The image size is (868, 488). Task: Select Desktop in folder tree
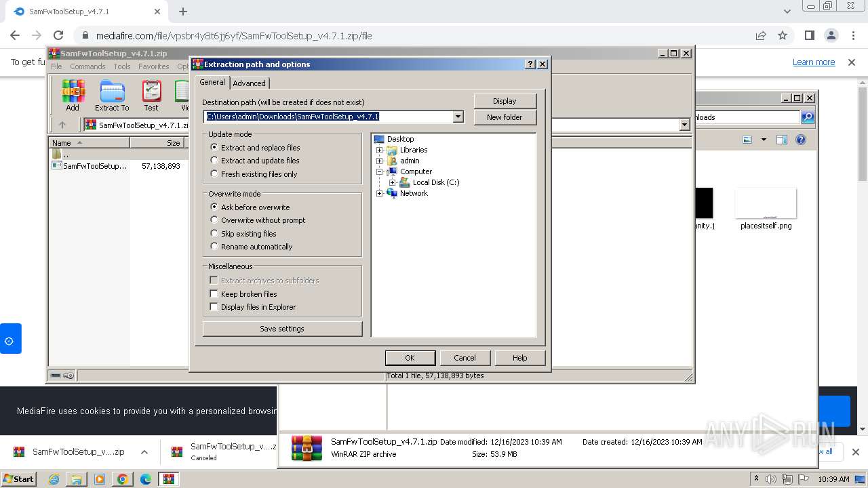tap(400, 139)
